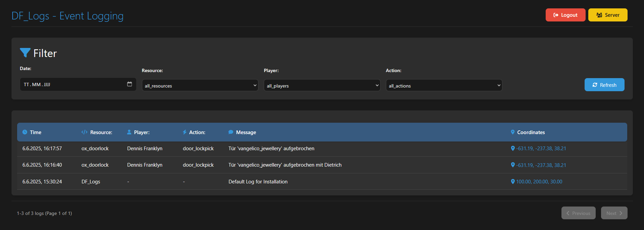Click the right chevron on Next button
Viewport: 644px width, 230px height.
(621, 213)
